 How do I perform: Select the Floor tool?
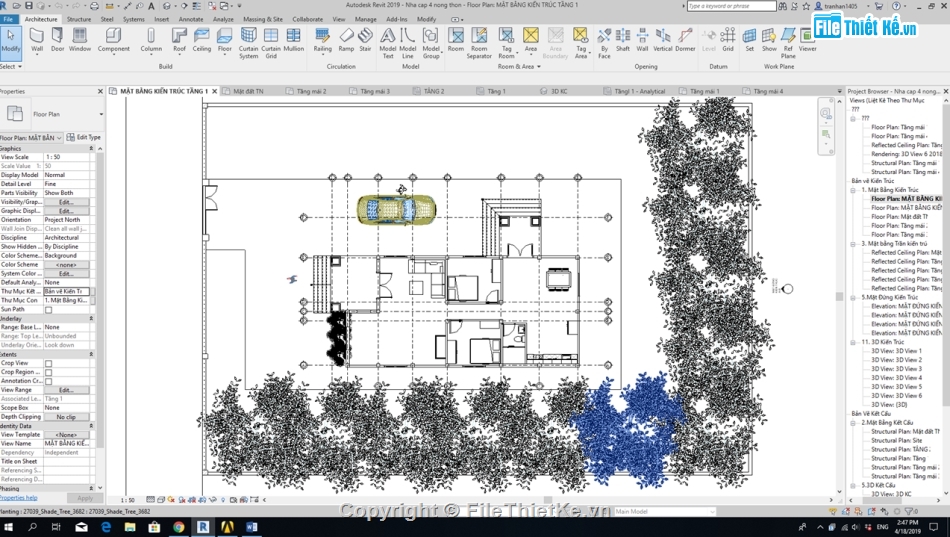point(225,40)
